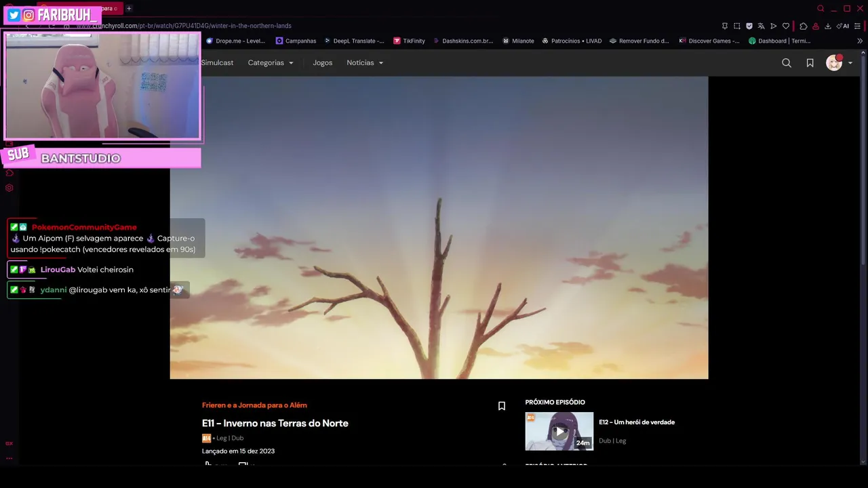868x488 pixels.
Task: Open Remover Fundo bookmark
Action: click(639, 41)
